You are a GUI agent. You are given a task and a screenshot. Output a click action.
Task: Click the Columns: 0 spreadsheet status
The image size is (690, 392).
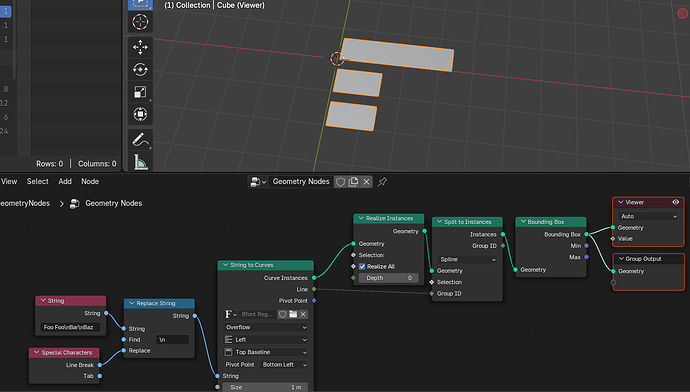coord(97,164)
